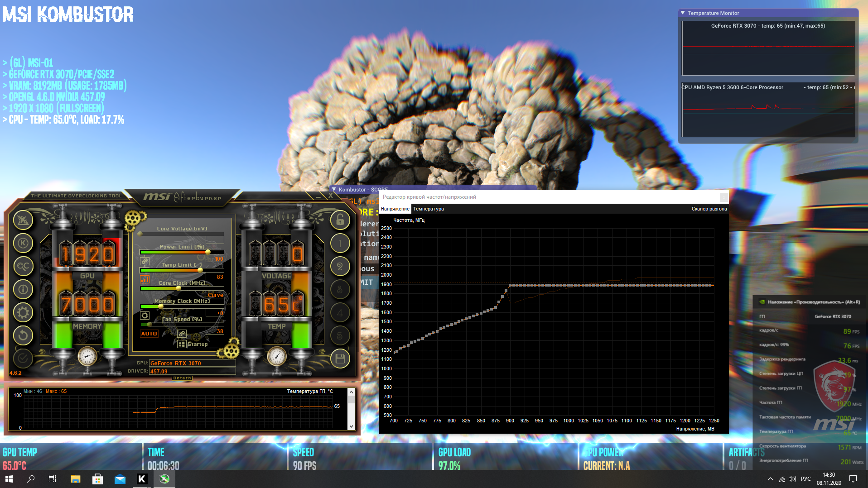Open Сканер разгона in the curve editor
The image size is (868, 488).
(709, 209)
